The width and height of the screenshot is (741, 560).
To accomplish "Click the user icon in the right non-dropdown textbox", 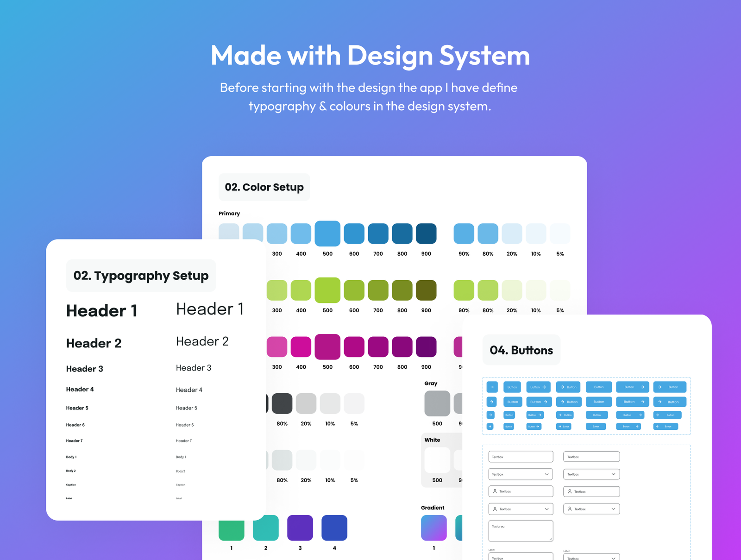I will coord(570,491).
